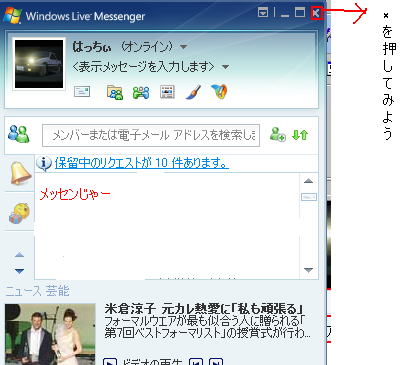Click the メッセンじゃー contact list text
The image size is (400, 365).
click(75, 194)
